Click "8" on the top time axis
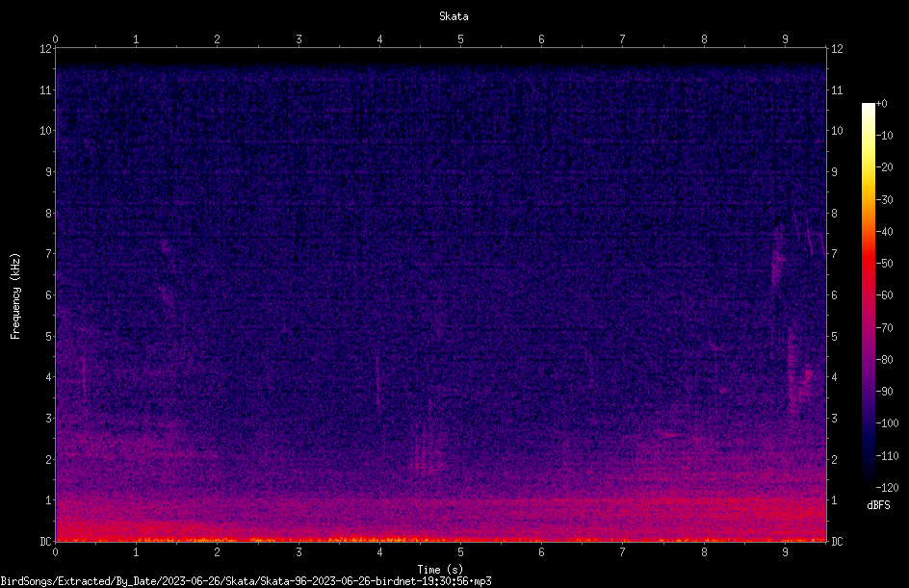The height and width of the screenshot is (588, 909). (x=704, y=39)
